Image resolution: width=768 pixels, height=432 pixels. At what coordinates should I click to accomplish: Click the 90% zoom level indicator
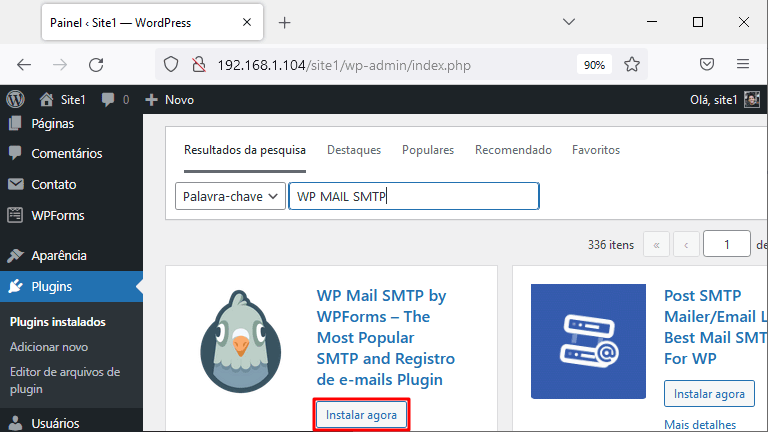pos(594,65)
